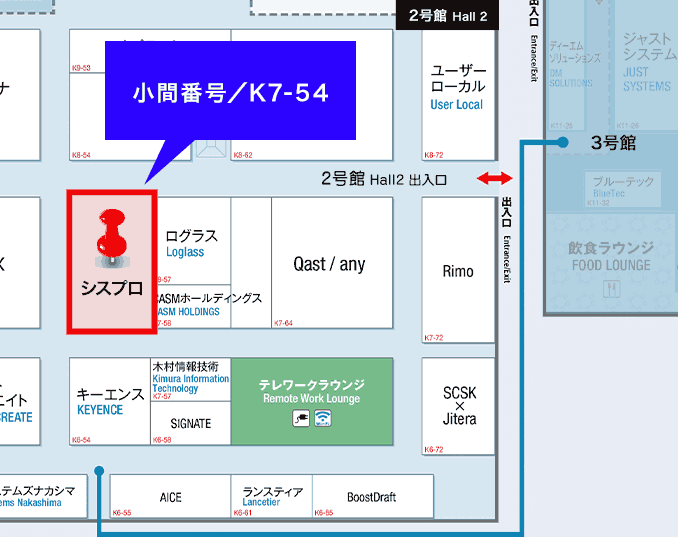The image size is (678, 537).
Task: Click the 2号館 Hall2 出入口 label
Action: click(x=384, y=179)
